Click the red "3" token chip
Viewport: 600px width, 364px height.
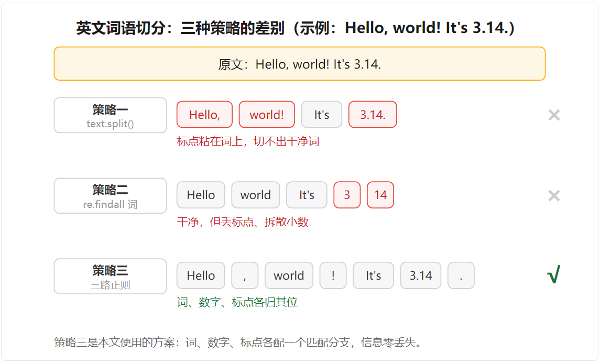pyautogui.click(x=347, y=195)
